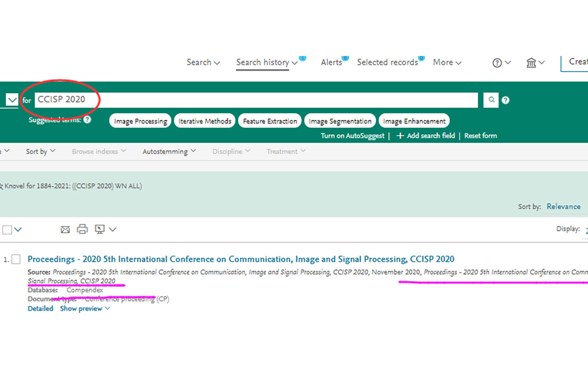Open the help question mark menu

[497, 63]
